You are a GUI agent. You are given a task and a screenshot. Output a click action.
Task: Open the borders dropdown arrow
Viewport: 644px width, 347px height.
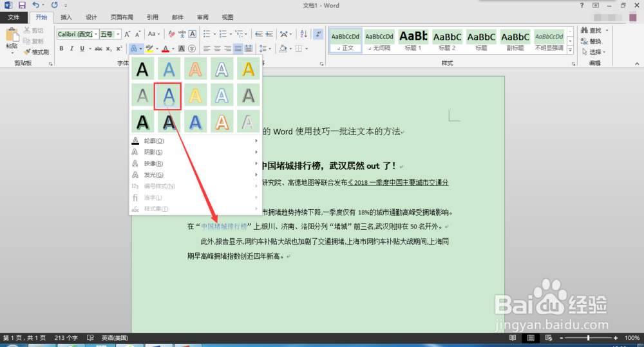pos(307,48)
